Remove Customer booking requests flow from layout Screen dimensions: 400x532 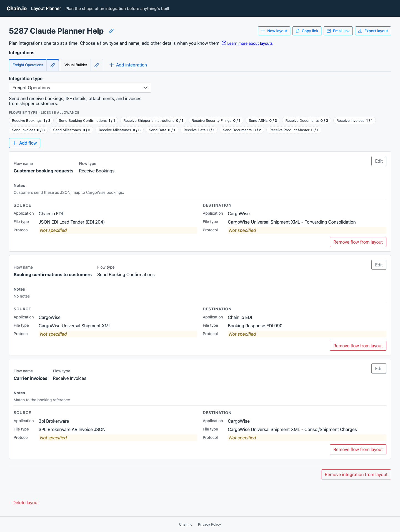click(358, 242)
